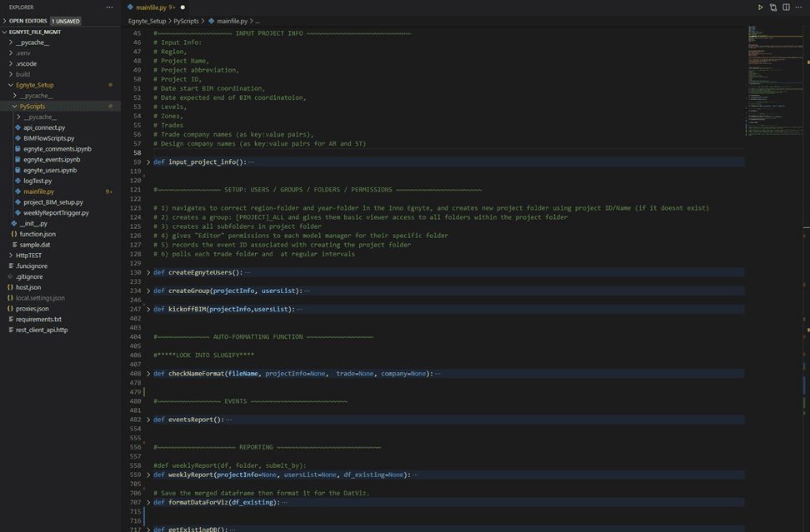Click the editor vertical scrollbar
The height and width of the screenshot is (532, 810).
click(807, 279)
